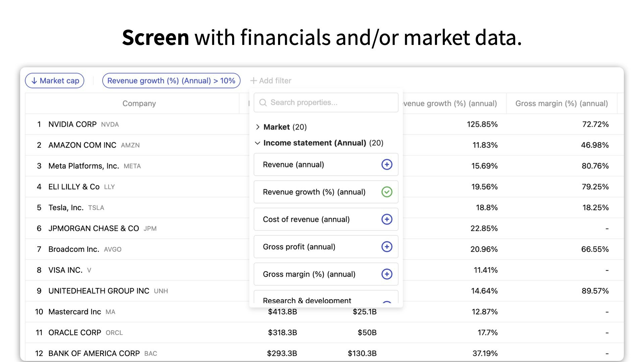This screenshot has height=362, width=644.
Task: Click the 89.57% gross margin value
Action: tap(595, 291)
